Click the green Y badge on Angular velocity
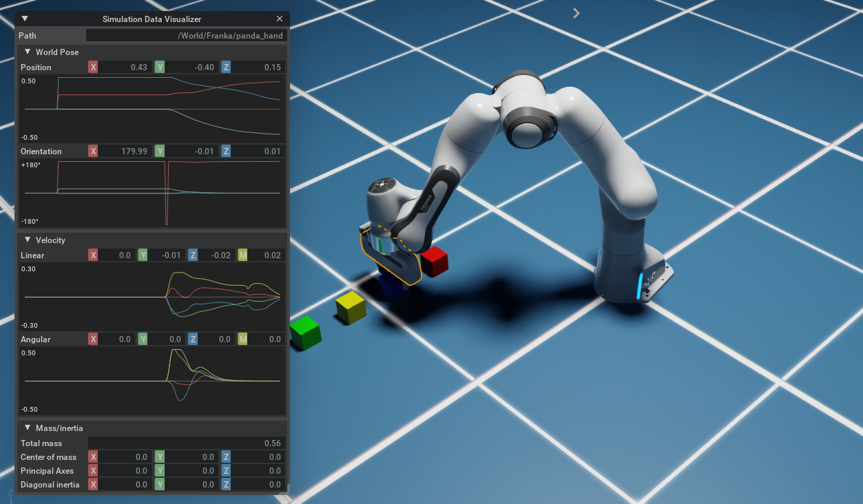Viewport: 863px width, 504px height. tap(143, 339)
